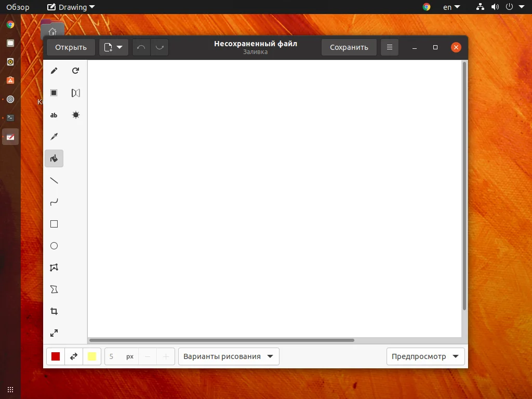Select the Curve tool
This screenshot has width=532, height=399.
(54, 202)
